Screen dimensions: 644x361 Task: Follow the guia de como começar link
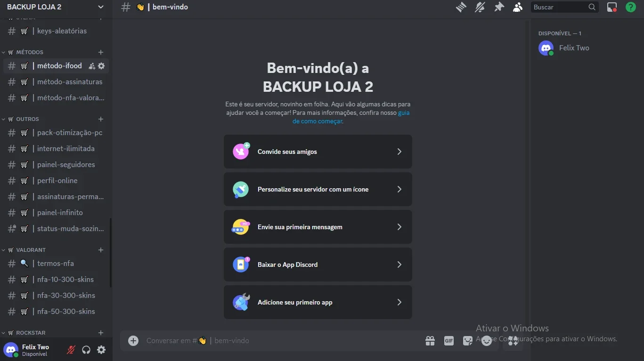[x=351, y=117]
